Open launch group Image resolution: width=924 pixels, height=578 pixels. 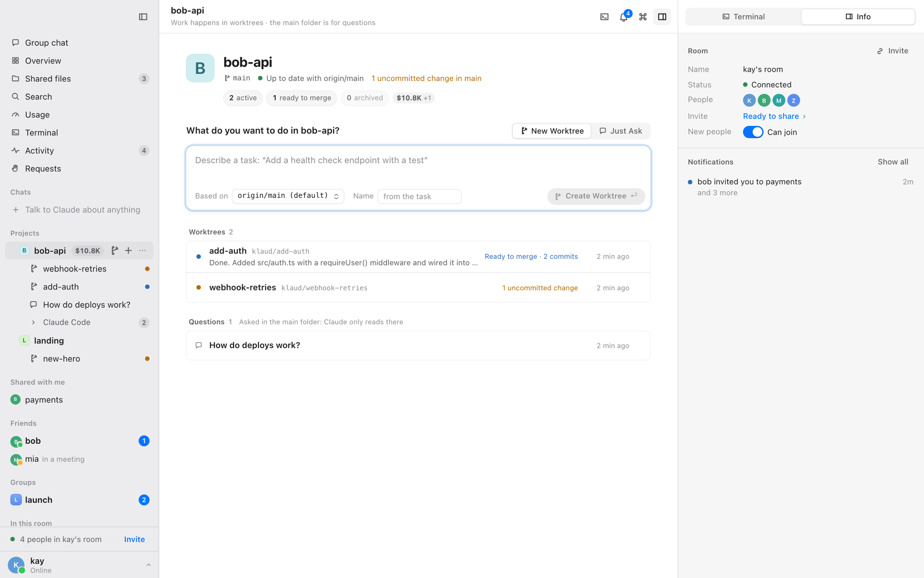(79, 500)
